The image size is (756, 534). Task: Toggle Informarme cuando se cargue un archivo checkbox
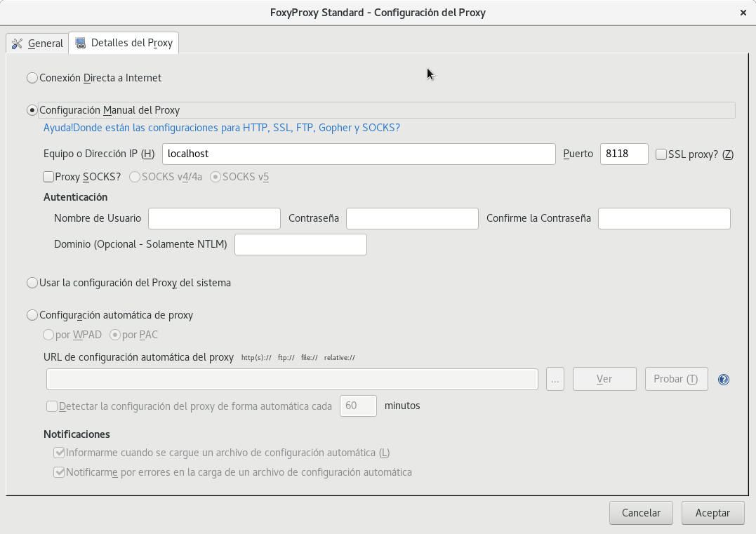pyautogui.click(x=59, y=453)
